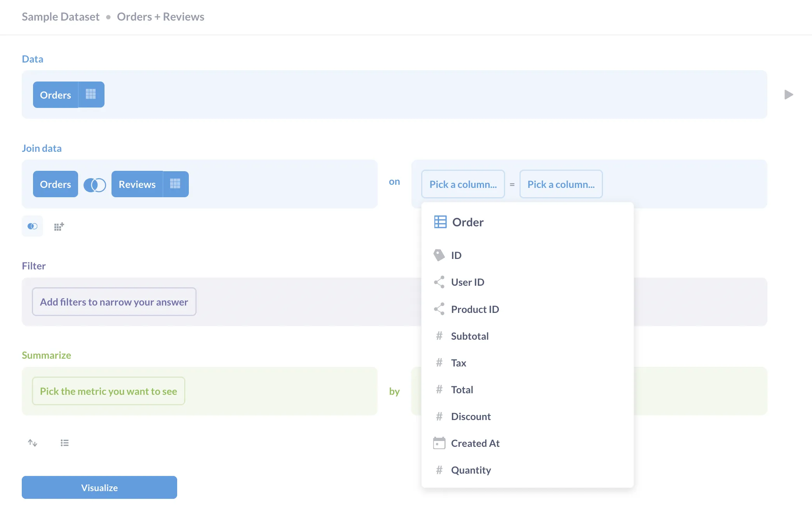Open the right Pick a column dropdown
The height and width of the screenshot is (507, 812).
click(x=561, y=184)
